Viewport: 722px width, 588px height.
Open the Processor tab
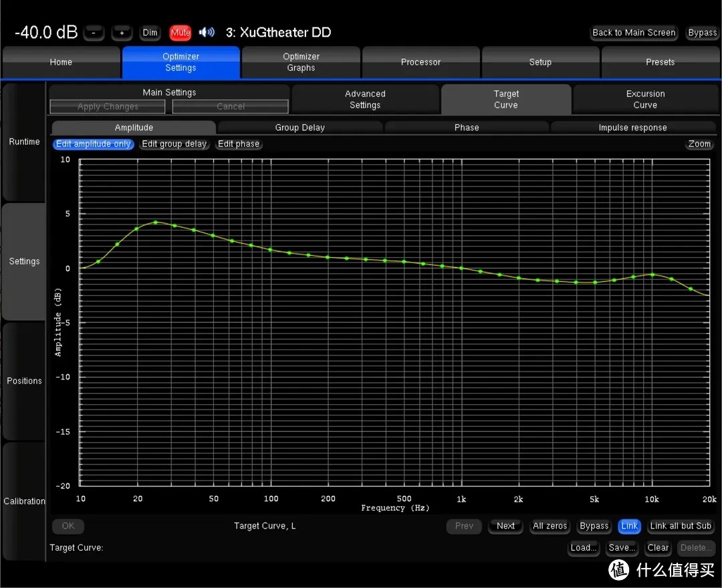[x=420, y=62]
